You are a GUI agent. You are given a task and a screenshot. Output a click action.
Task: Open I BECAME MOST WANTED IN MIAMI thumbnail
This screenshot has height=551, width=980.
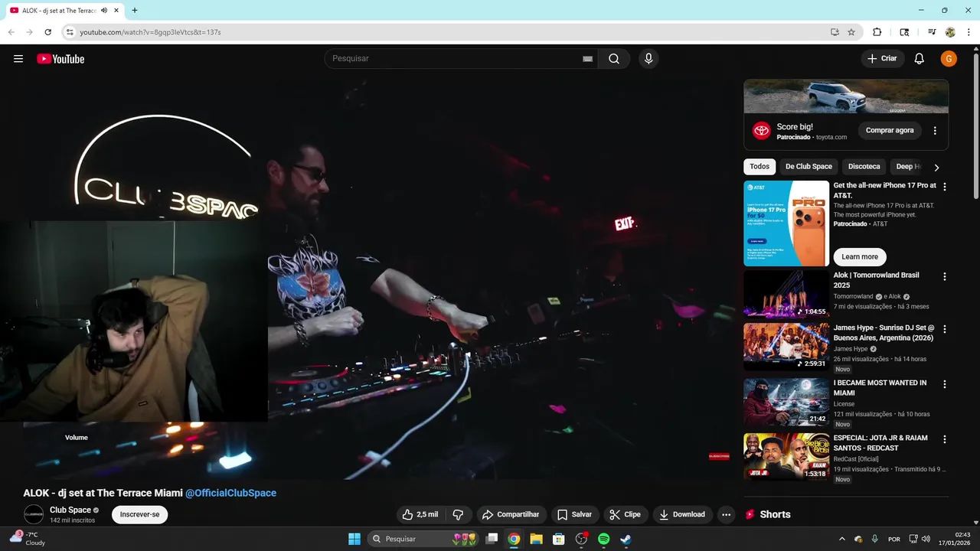coord(786,402)
